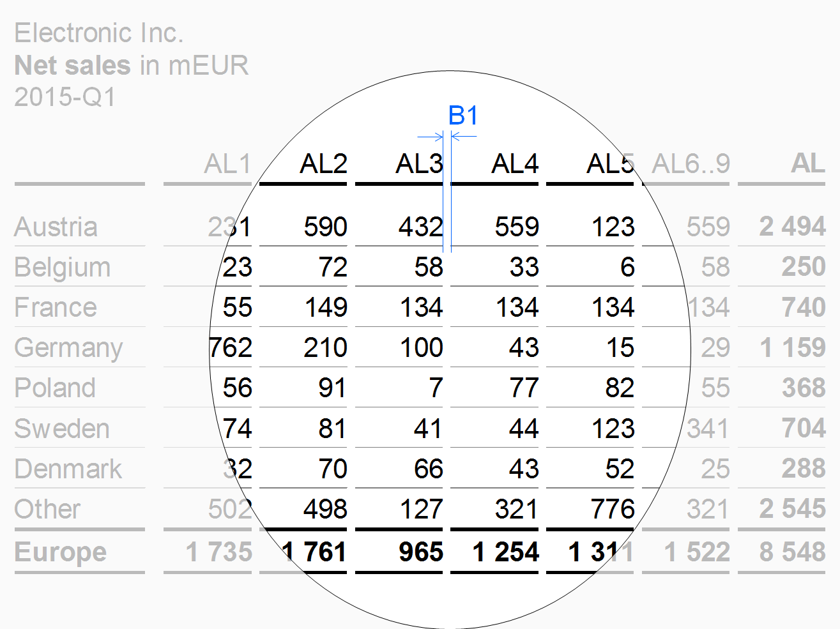Click the Poland AL3 value 7
Screen dimensions: 840x629
tap(436, 388)
